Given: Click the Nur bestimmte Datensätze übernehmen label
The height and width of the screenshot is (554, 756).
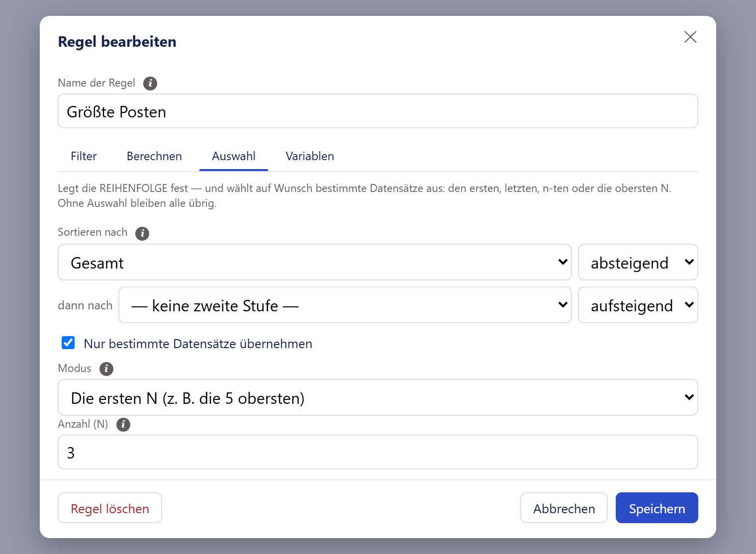Looking at the screenshot, I should pyautogui.click(x=198, y=344).
